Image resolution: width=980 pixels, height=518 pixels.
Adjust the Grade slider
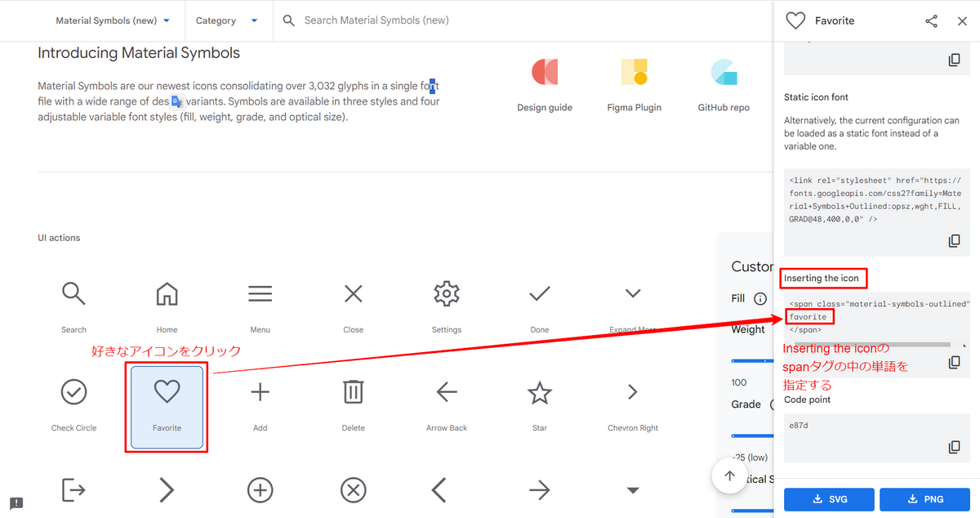point(751,435)
